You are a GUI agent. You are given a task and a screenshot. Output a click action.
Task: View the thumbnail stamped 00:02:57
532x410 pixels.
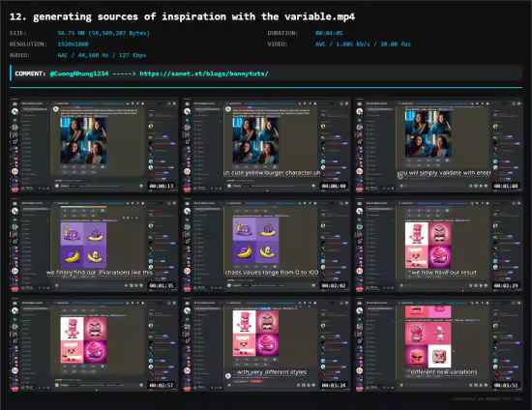point(94,344)
